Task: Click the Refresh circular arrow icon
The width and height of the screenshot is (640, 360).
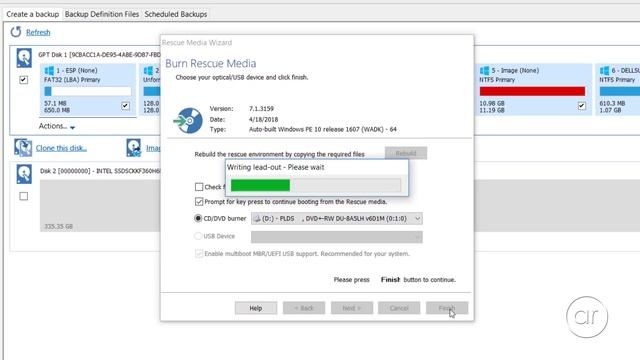Action: [16, 32]
